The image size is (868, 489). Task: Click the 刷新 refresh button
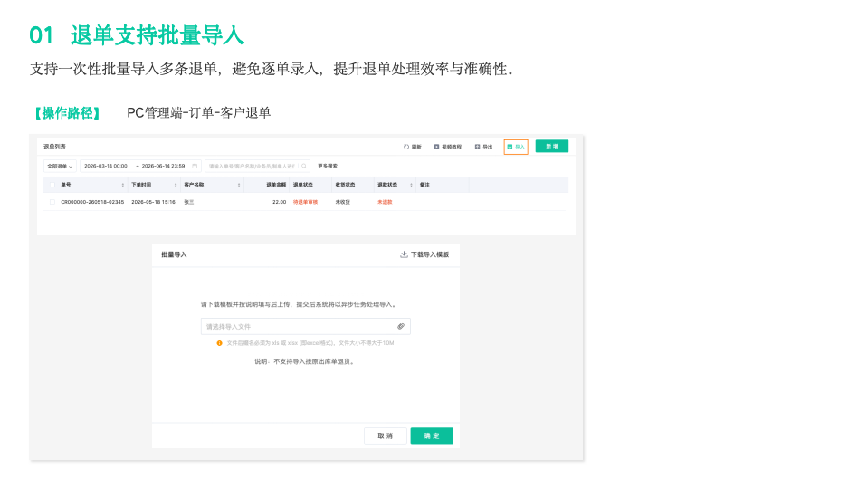click(413, 147)
